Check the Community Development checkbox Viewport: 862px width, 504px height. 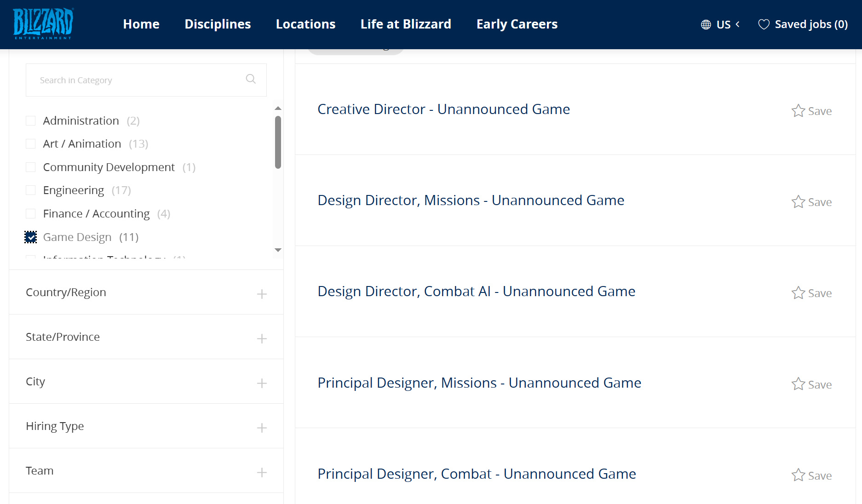click(x=31, y=167)
